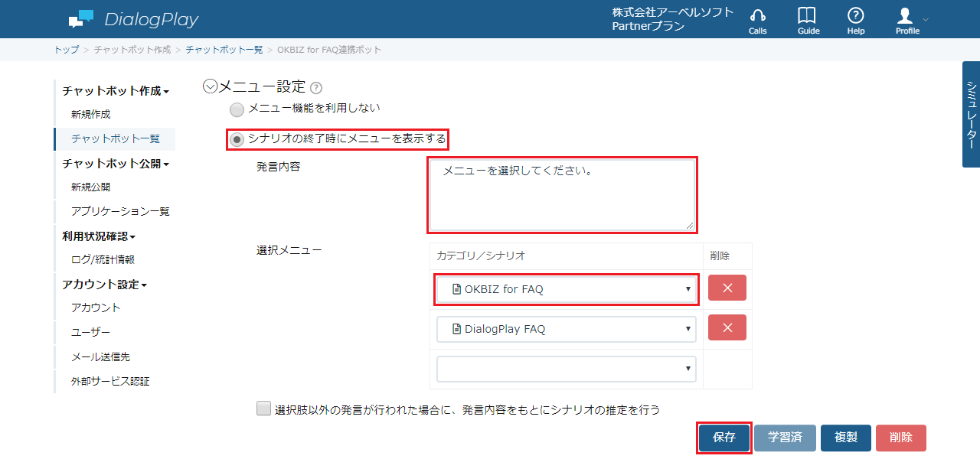Image resolution: width=980 pixels, height=459 pixels.
Task: Delete the DialogPlay FAQ menu row
Action: click(x=727, y=327)
